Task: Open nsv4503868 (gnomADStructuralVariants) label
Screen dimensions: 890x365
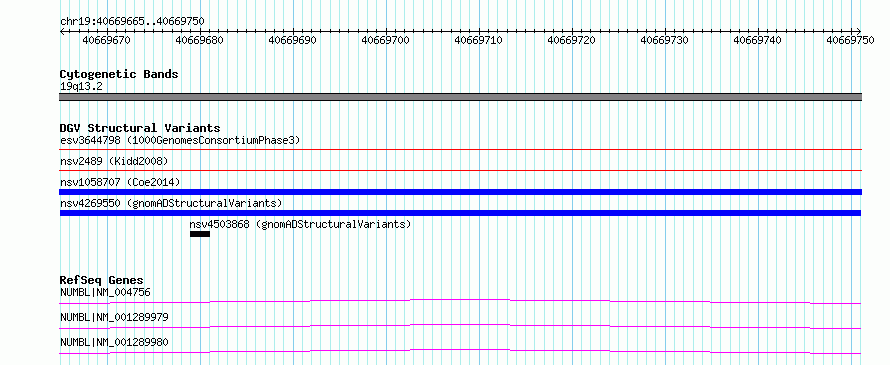Action: [300, 224]
